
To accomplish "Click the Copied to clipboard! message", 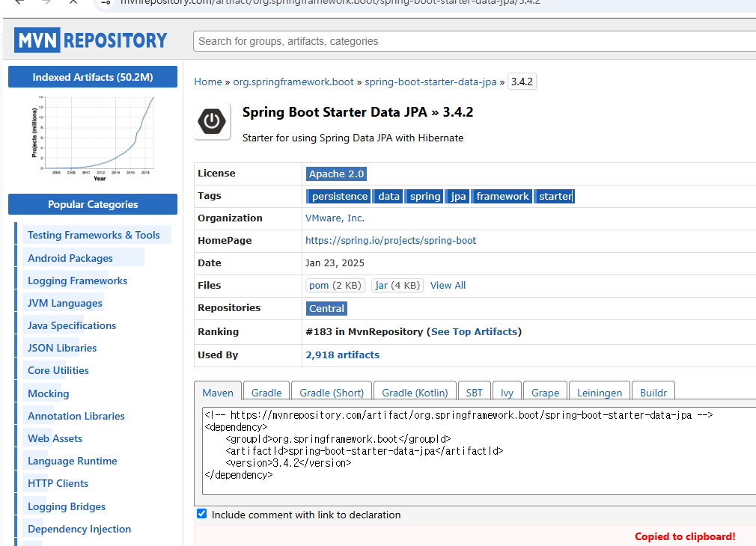I will (x=685, y=536).
